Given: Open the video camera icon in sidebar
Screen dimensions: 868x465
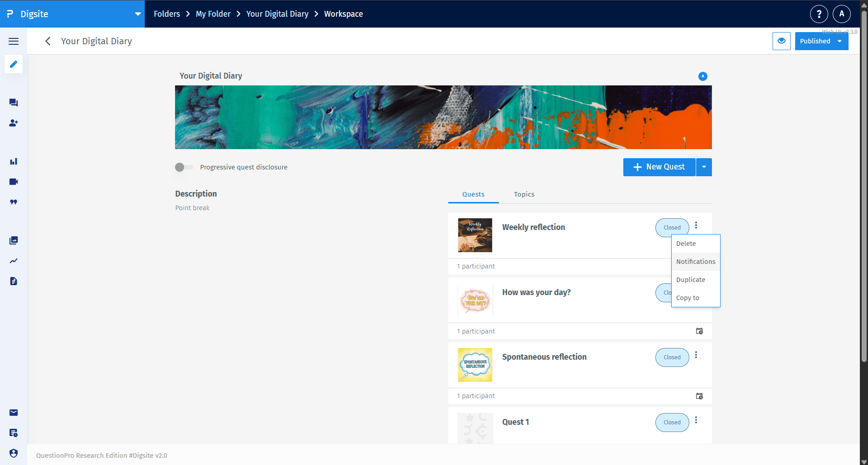Looking at the screenshot, I should coord(14,182).
